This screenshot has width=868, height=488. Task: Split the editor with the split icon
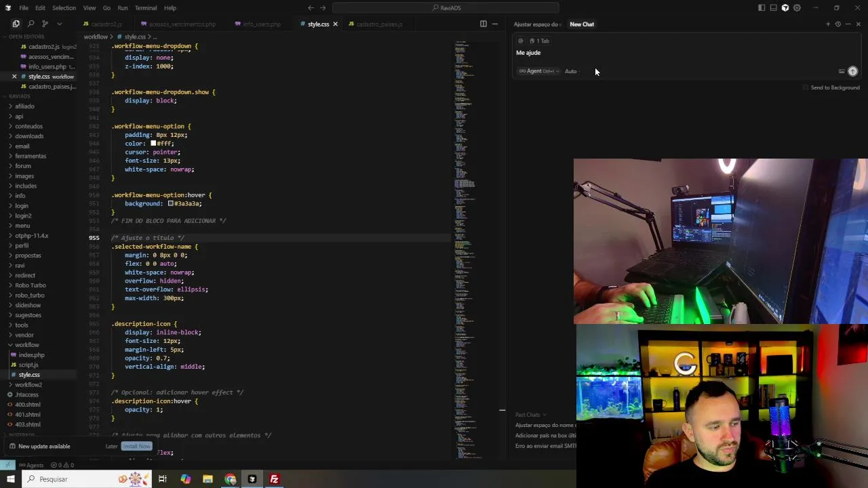click(483, 24)
